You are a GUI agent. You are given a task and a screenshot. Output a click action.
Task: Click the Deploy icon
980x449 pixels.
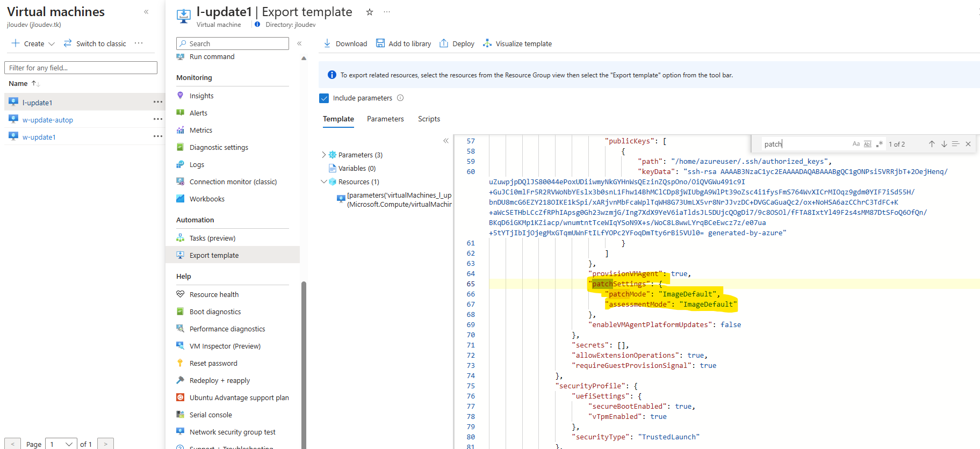(x=444, y=44)
